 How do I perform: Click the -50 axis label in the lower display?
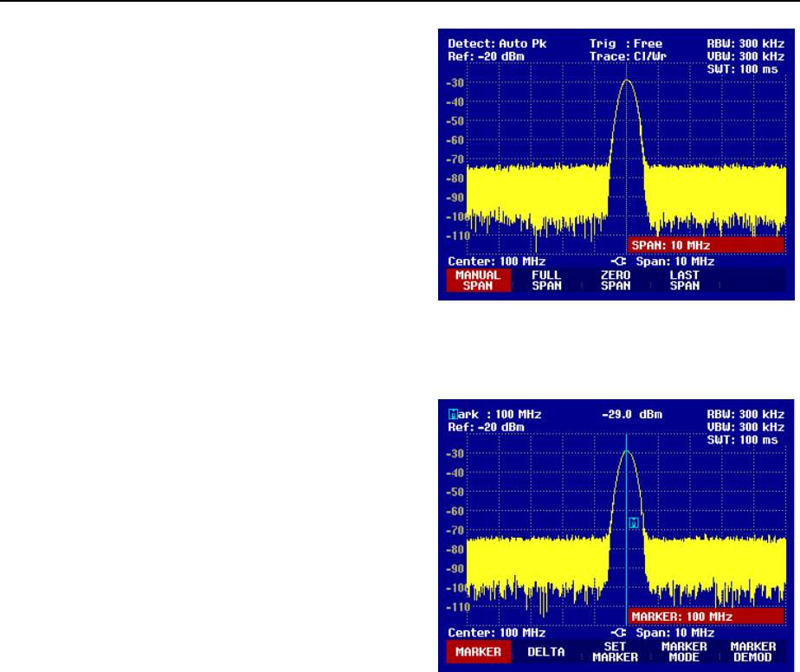455,493
